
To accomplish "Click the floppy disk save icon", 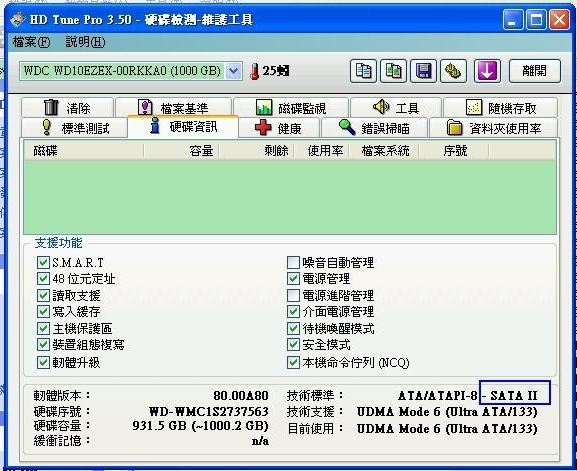I will (x=424, y=71).
